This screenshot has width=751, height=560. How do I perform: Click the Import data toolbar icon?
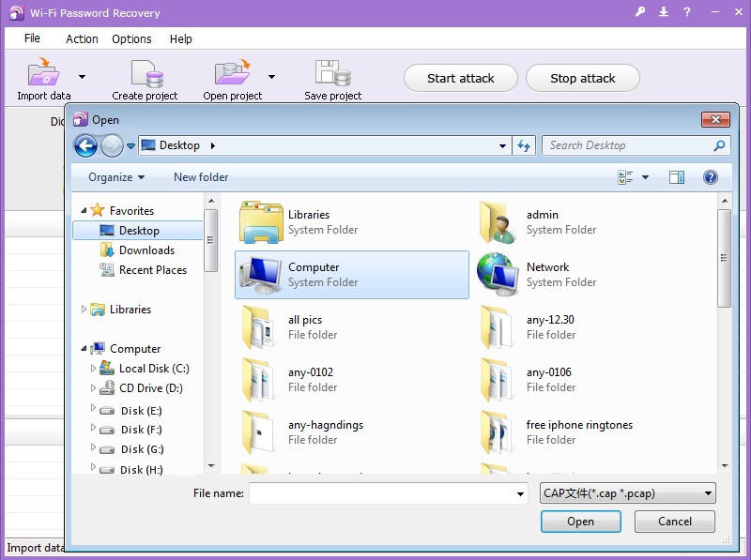pyautogui.click(x=43, y=72)
